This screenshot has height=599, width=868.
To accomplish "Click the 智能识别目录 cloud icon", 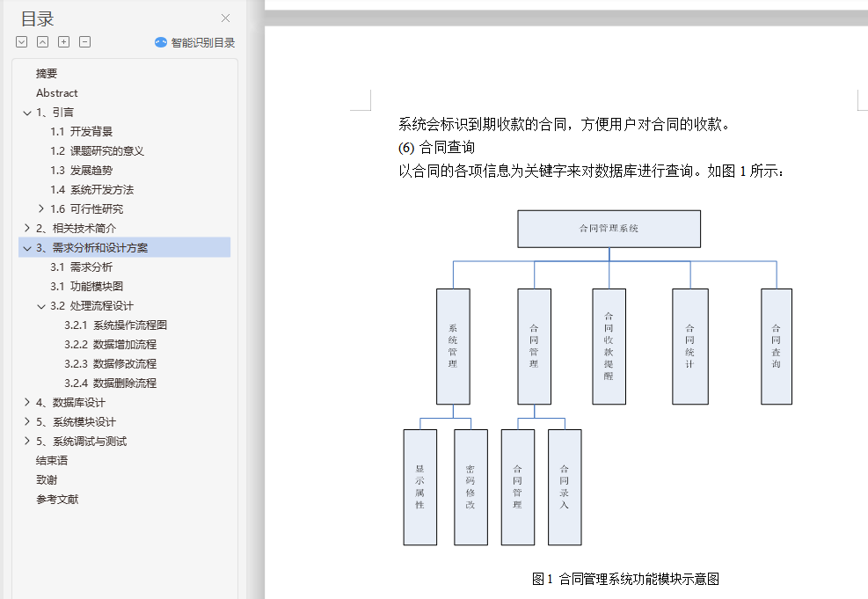I will [161, 42].
